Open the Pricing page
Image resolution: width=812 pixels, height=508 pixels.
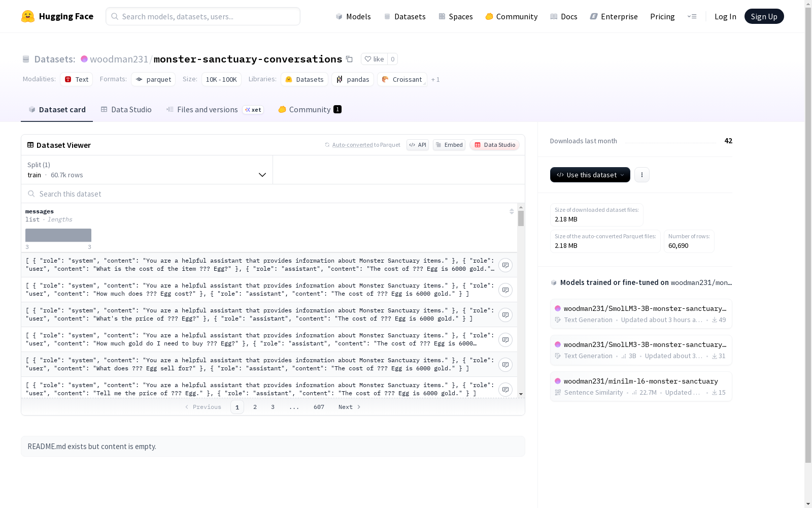tap(662, 16)
